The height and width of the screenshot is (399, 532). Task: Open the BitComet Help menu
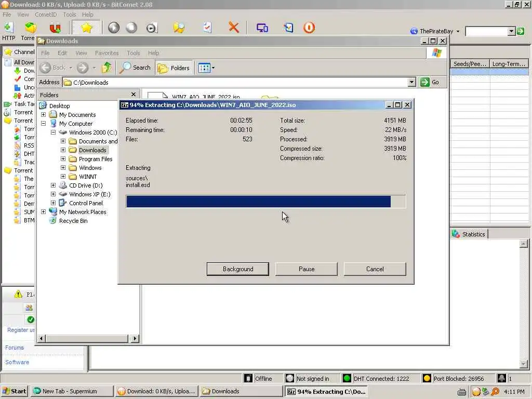click(x=87, y=15)
